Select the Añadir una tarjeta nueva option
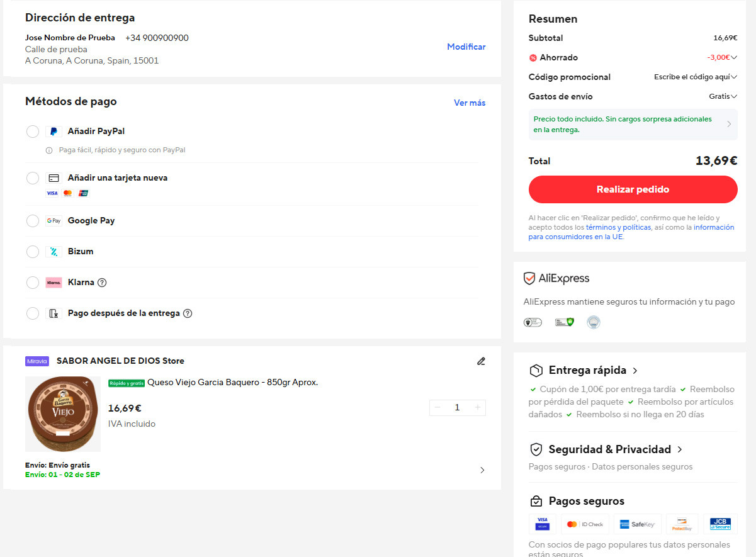The width and height of the screenshot is (756, 557). [33, 178]
